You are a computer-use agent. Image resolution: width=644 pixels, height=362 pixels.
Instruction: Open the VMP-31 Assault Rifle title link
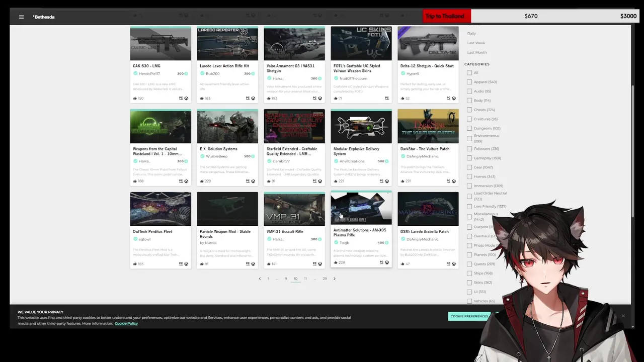(285, 232)
